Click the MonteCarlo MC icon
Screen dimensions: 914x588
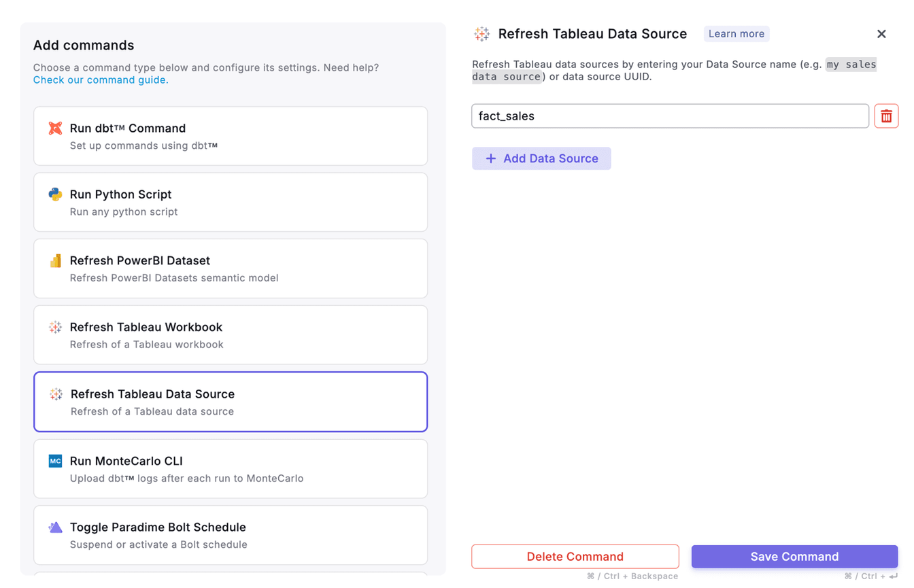point(55,461)
